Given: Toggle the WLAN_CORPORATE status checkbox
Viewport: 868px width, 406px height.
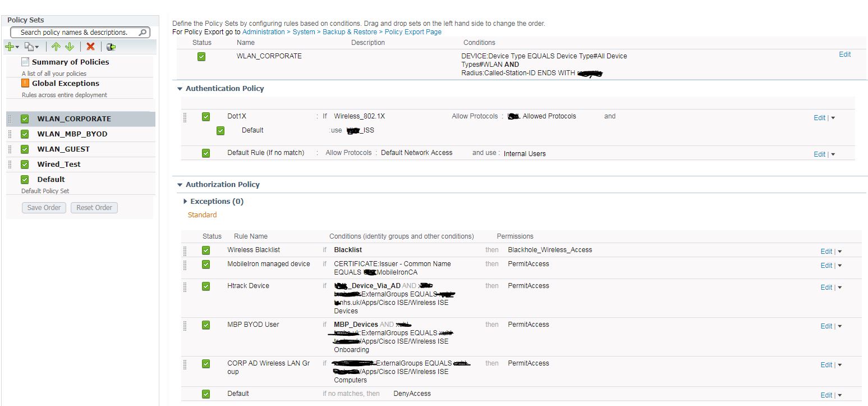Looking at the screenshot, I should click(201, 56).
